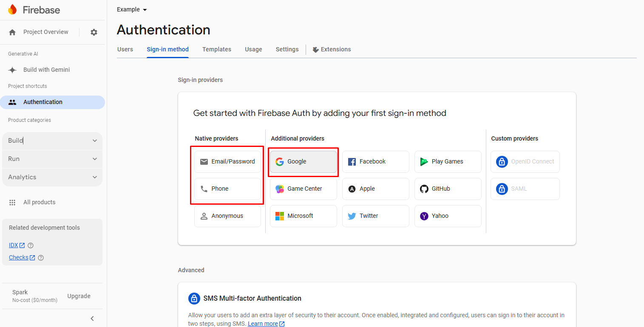Click the Get started with Firebase Auth heading
Screen dimensions: 644x327
point(320,113)
